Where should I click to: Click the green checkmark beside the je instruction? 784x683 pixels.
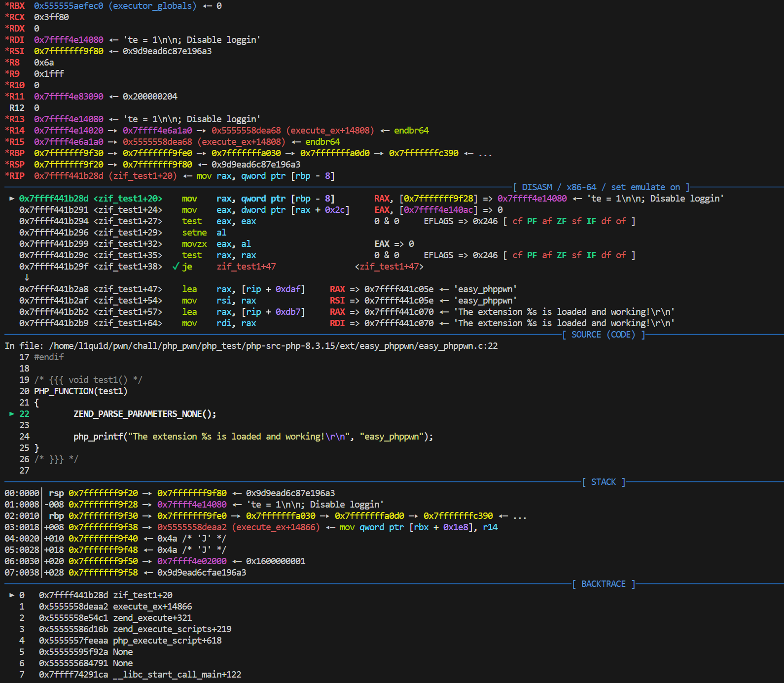[176, 267]
